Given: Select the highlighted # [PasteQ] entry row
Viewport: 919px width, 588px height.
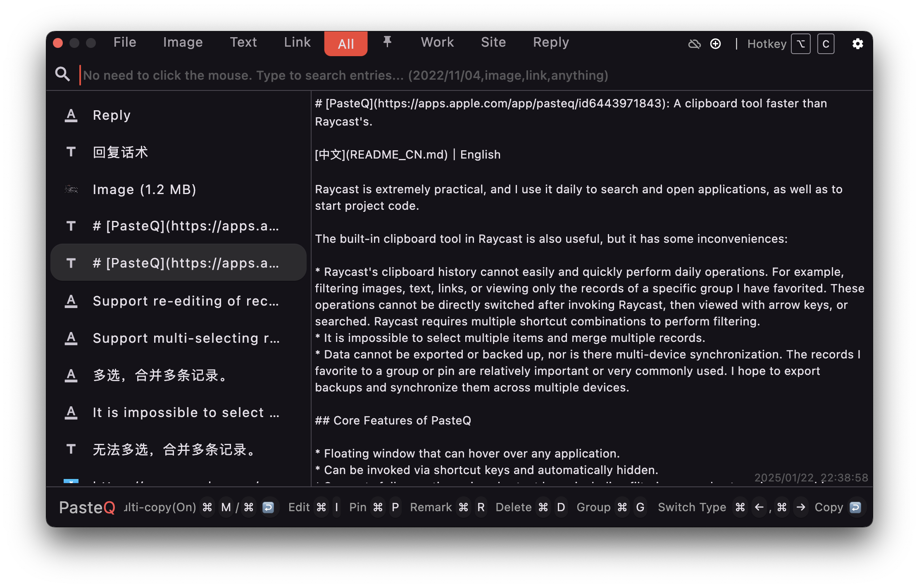Looking at the screenshot, I should click(179, 263).
